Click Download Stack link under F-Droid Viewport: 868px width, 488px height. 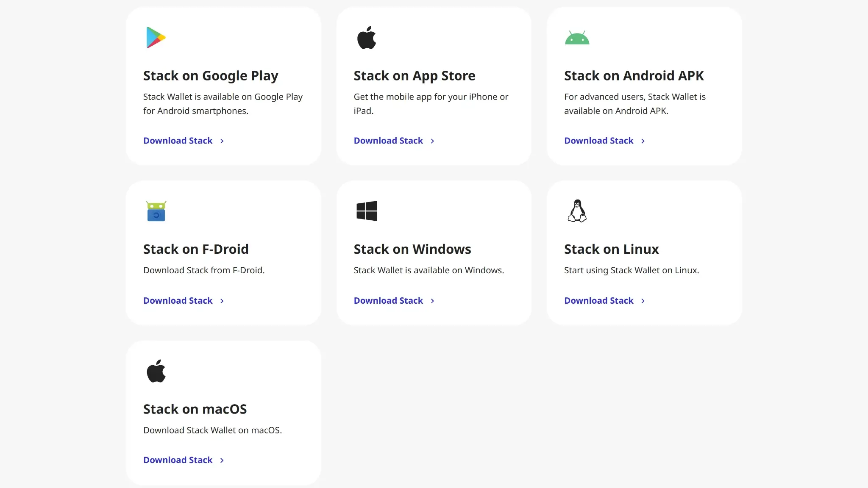(178, 301)
